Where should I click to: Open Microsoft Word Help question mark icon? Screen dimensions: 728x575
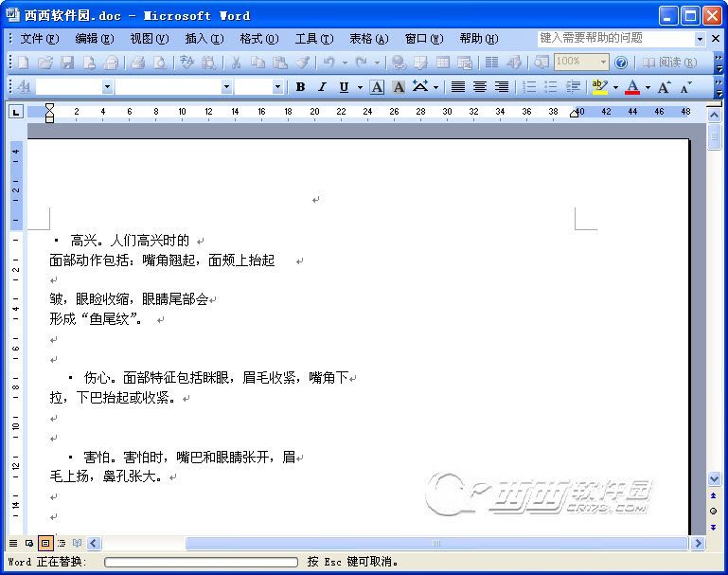pos(621,62)
